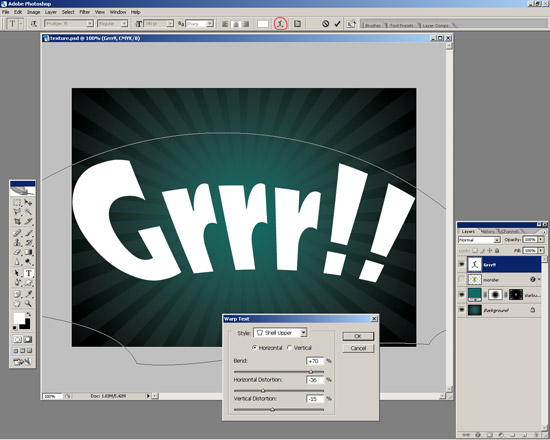The width and height of the screenshot is (550, 440).
Task: Select the Move tool
Action: (28, 202)
